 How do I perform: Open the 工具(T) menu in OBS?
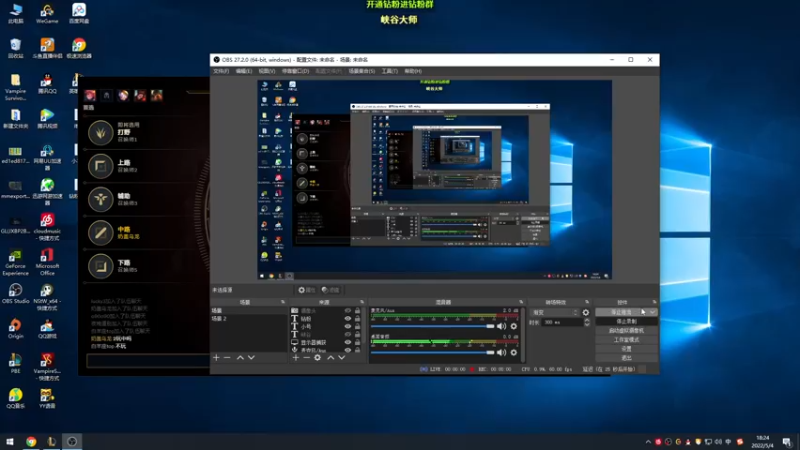tap(389, 71)
